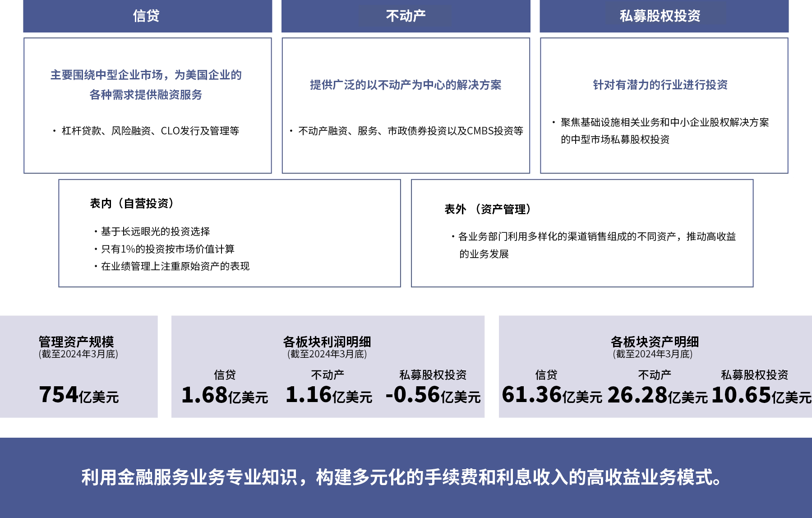The image size is (812, 518).
Task: Click the date note under 管理资产规模
Action: click(78, 354)
